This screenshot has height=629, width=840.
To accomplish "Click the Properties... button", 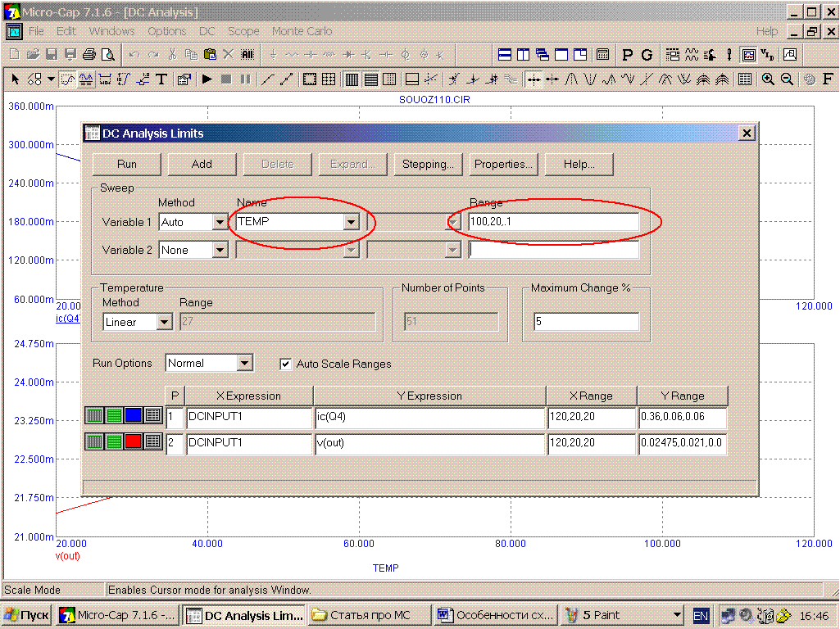I will pos(503,164).
